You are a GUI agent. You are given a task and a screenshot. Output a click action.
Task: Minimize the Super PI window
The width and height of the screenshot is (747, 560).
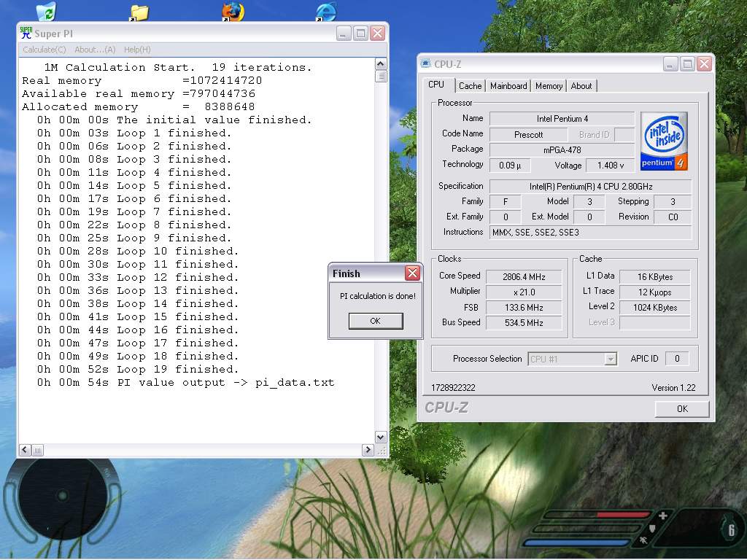[344, 33]
